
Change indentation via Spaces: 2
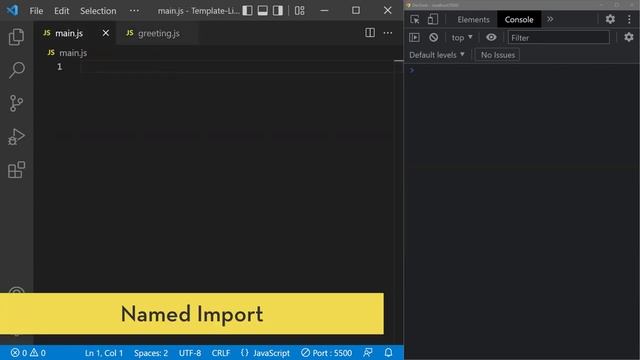[151, 353]
